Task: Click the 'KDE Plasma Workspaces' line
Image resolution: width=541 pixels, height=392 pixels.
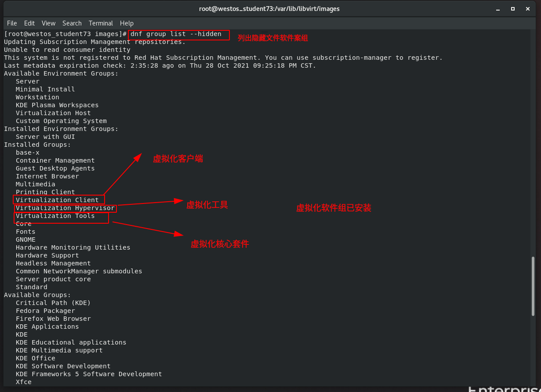Action: coord(57,105)
